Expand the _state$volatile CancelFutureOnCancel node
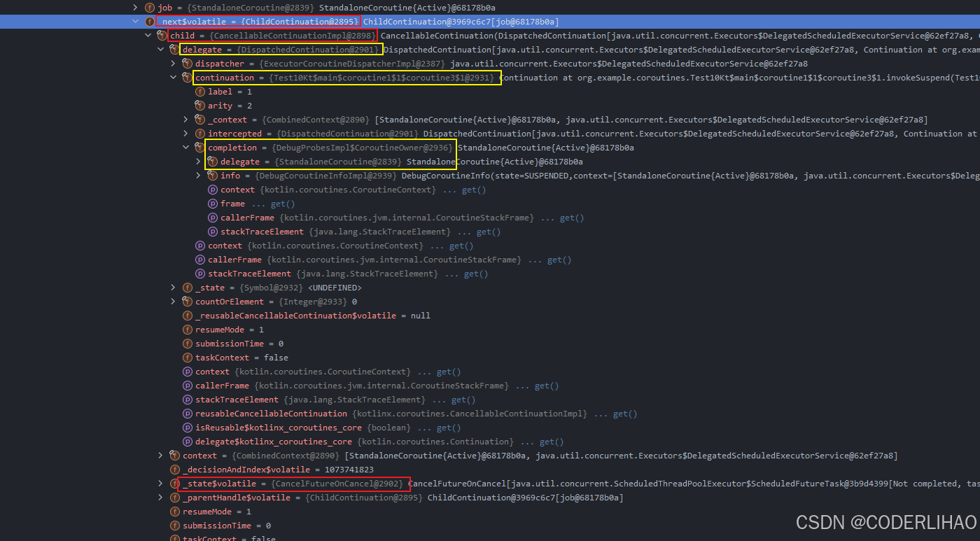This screenshot has height=541, width=980. (161, 484)
